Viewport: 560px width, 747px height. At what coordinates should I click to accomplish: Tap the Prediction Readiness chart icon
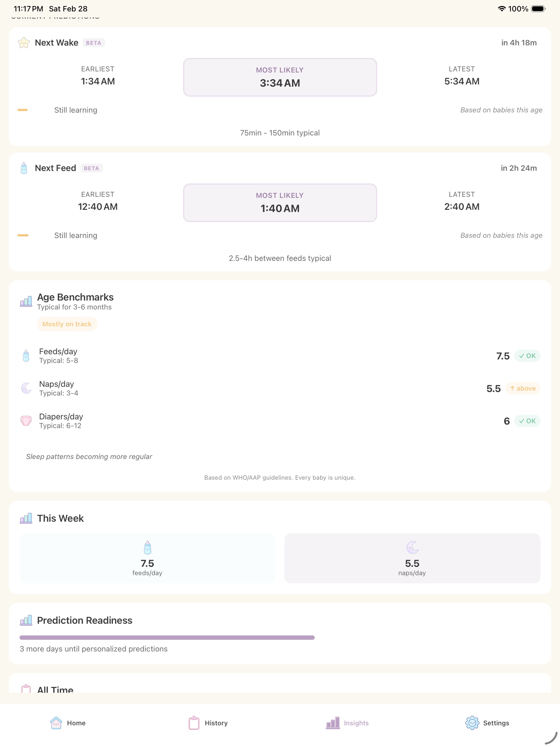click(x=26, y=620)
